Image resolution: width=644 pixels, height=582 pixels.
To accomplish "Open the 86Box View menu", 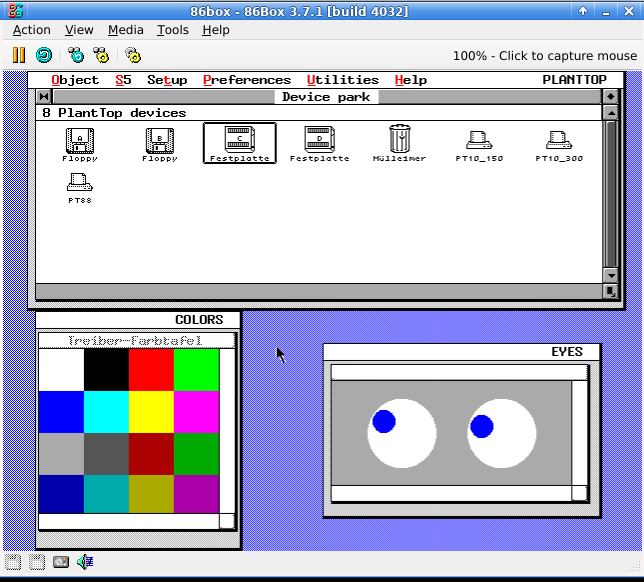I will click(x=79, y=30).
